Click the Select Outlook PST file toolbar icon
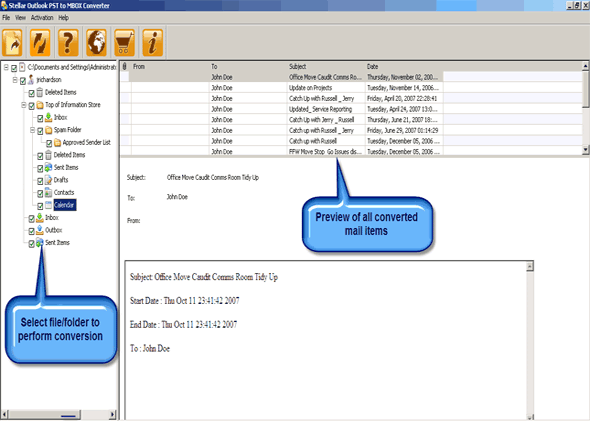This screenshot has width=590, height=421. click(x=12, y=43)
